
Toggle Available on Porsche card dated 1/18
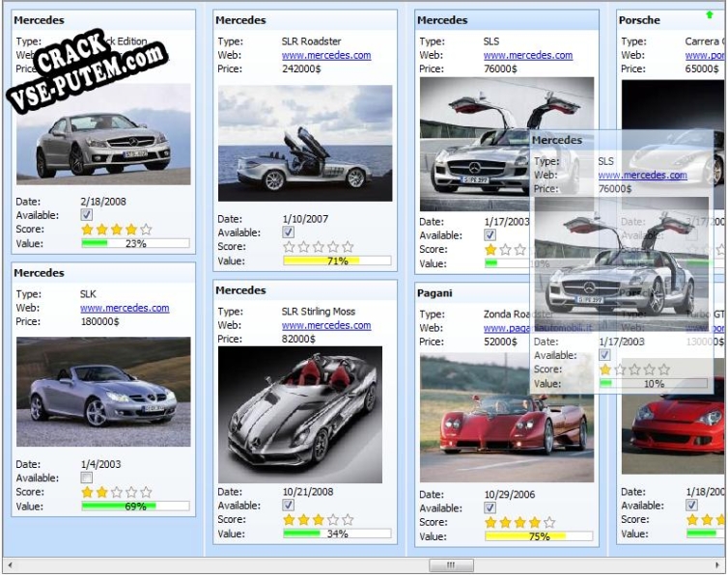pyautogui.click(x=691, y=505)
